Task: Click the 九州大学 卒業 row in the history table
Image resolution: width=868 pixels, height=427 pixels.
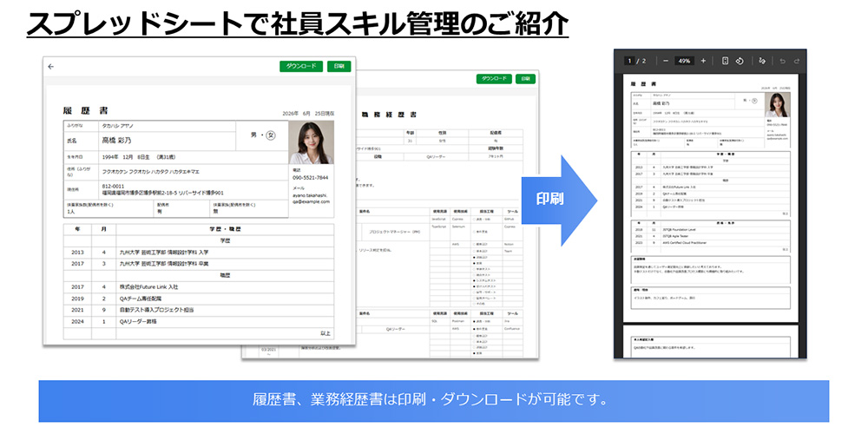Action: (x=199, y=264)
